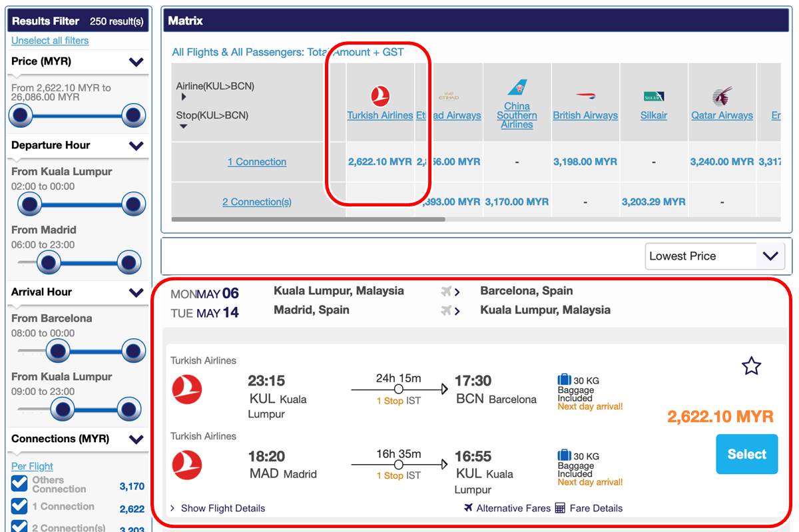Click the 16h 35m flight duration
The height and width of the screenshot is (532, 799).
398,454
